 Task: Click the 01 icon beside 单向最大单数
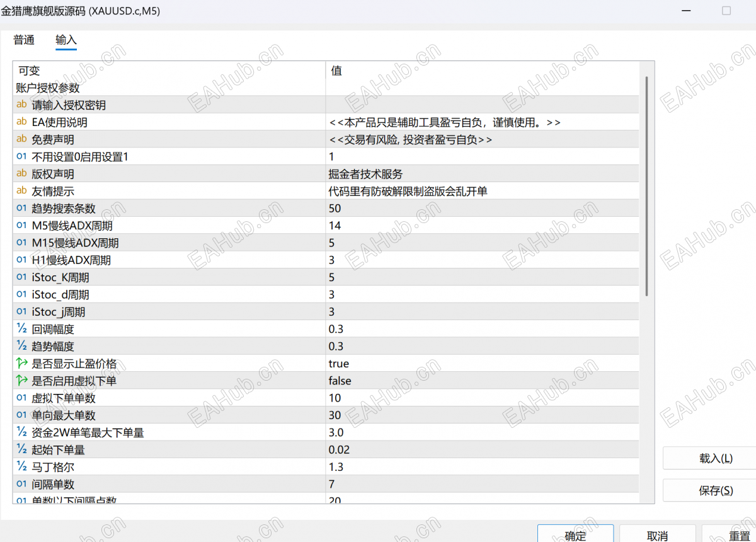pos(21,415)
